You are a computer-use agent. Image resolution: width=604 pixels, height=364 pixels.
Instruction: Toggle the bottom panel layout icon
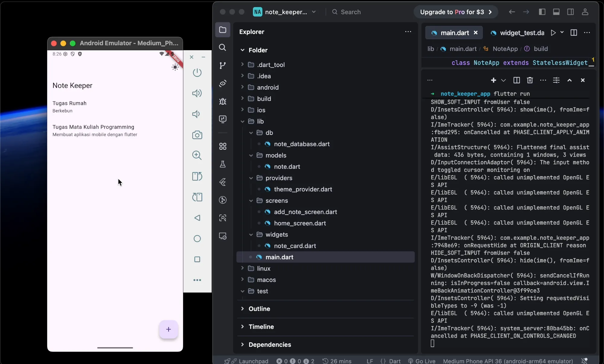click(x=556, y=12)
